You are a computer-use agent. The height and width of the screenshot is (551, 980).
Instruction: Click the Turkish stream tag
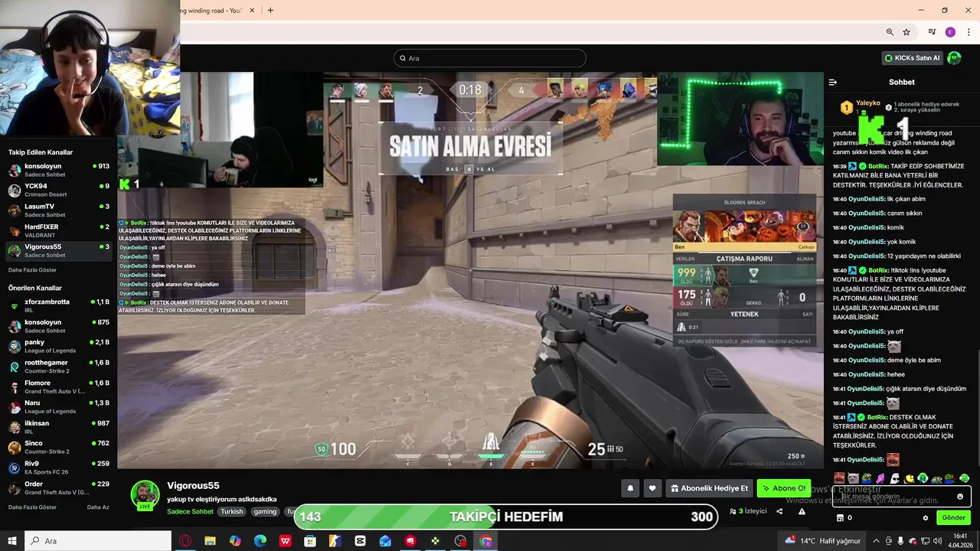(232, 512)
